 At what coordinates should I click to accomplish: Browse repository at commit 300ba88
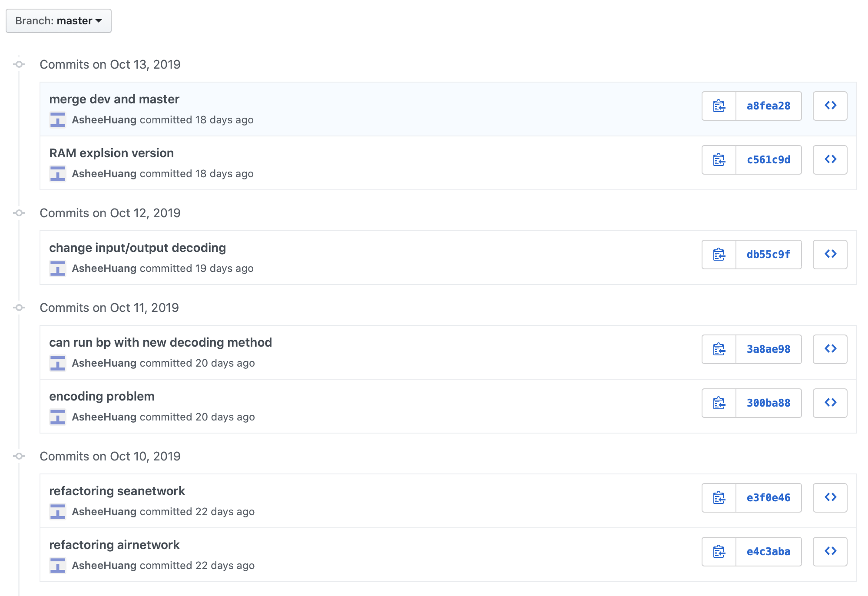[830, 403]
